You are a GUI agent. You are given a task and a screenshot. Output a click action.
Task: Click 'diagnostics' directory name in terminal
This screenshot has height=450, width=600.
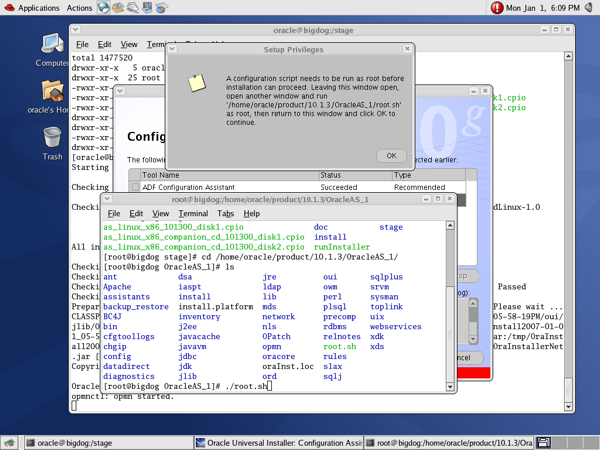(x=129, y=376)
